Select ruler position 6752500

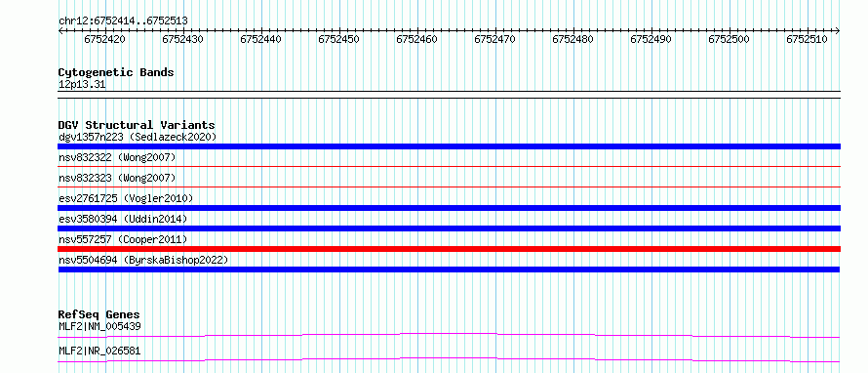pos(730,39)
